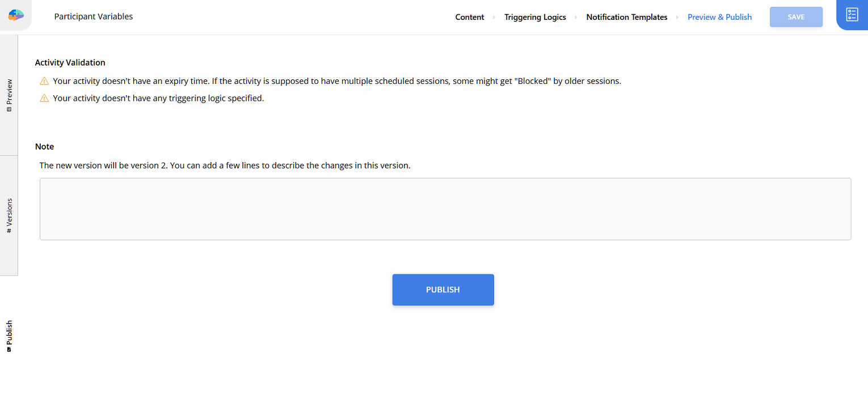Switch to the Content tab
This screenshot has height=395, width=868.
tap(469, 17)
